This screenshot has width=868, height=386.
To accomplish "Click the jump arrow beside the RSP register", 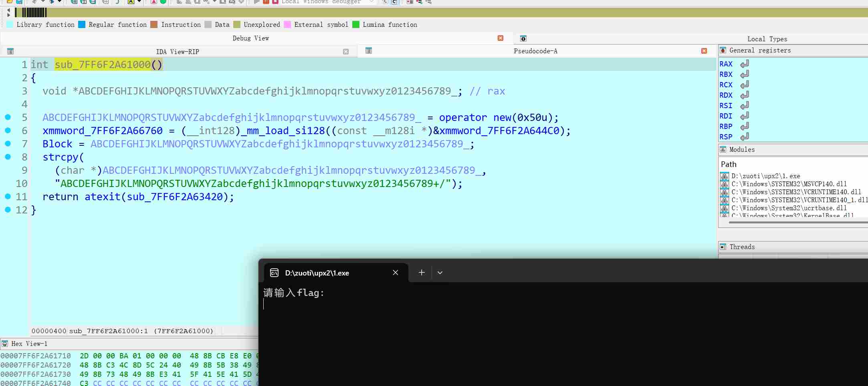I will point(744,137).
